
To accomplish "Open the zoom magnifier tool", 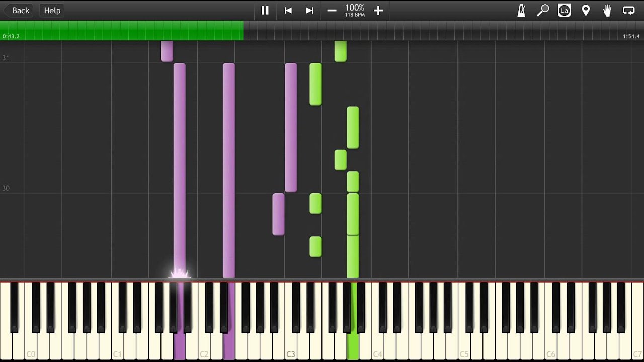I will pyautogui.click(x=543, y=10).
